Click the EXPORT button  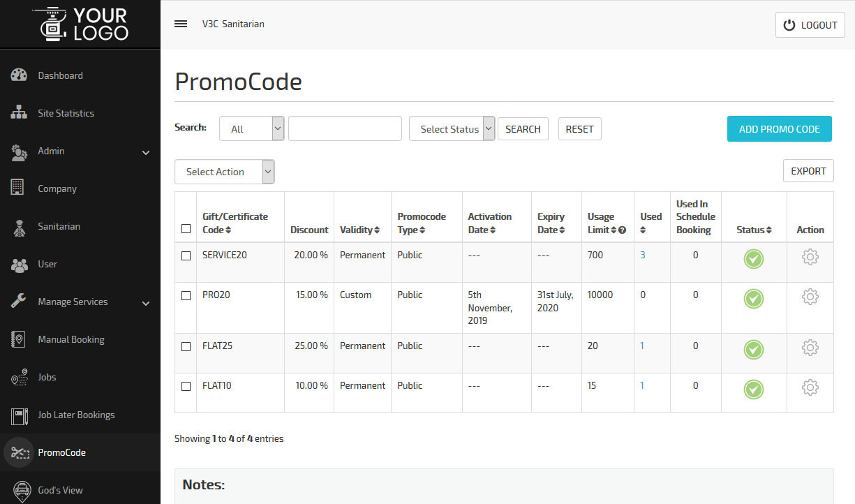808,171
